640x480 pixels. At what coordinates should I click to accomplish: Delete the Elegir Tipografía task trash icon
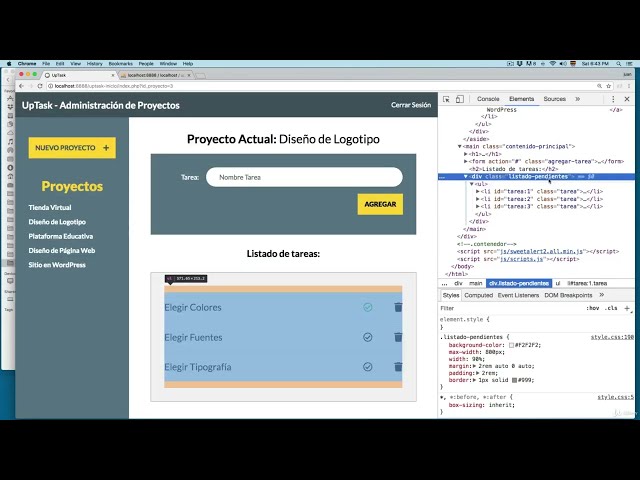(398, 367)
